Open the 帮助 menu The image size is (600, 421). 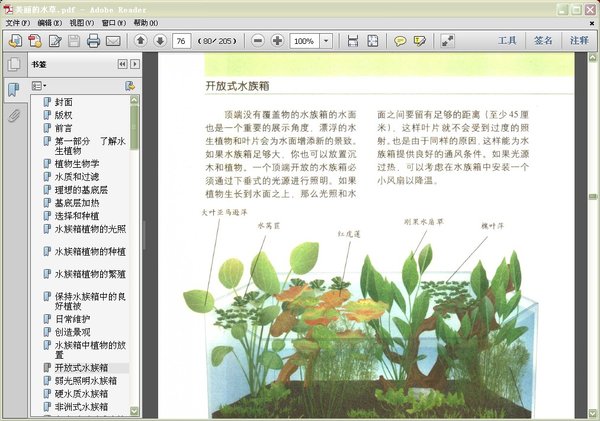point(145,23)
